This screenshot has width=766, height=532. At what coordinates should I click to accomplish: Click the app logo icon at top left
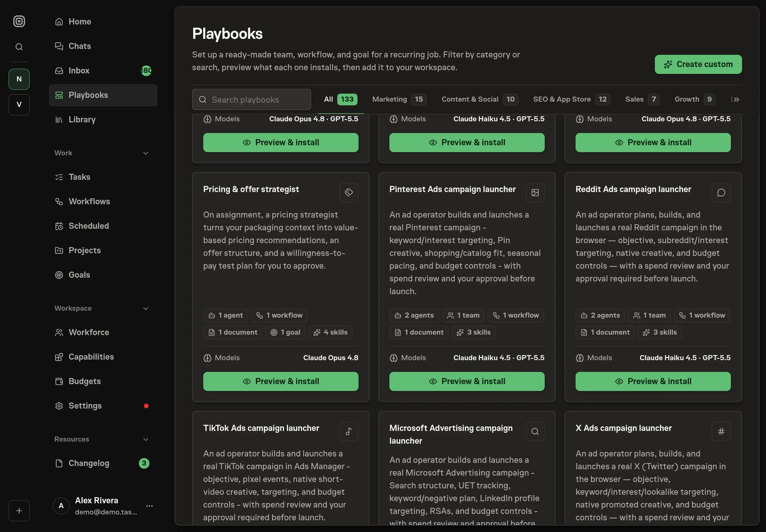(19, 21)
